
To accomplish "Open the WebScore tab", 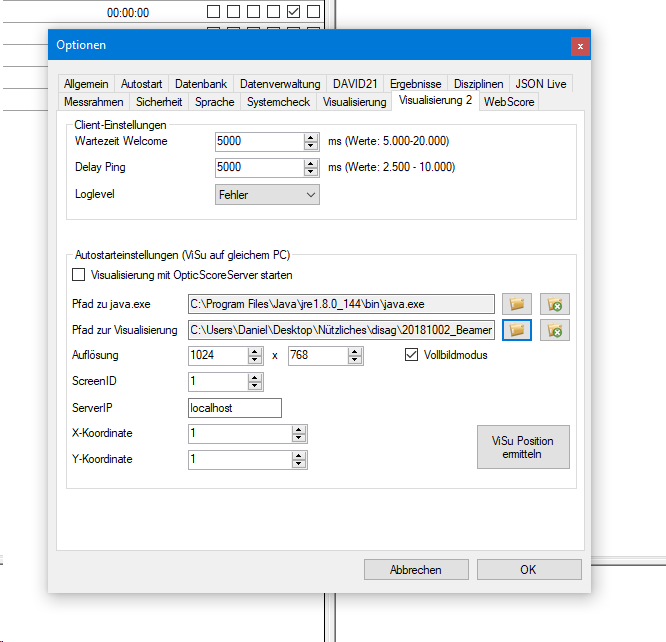I will [509, 102].
